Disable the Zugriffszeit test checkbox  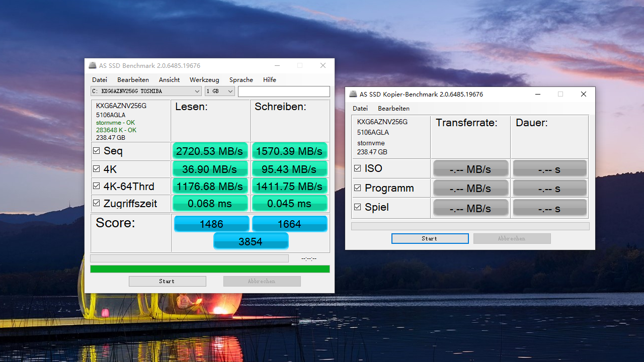pos(96,203)
